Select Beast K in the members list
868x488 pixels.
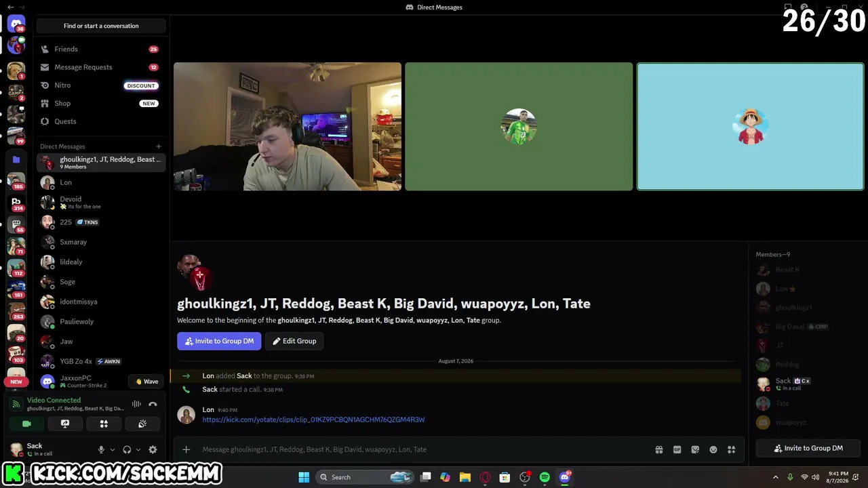[x=808, y=270]
